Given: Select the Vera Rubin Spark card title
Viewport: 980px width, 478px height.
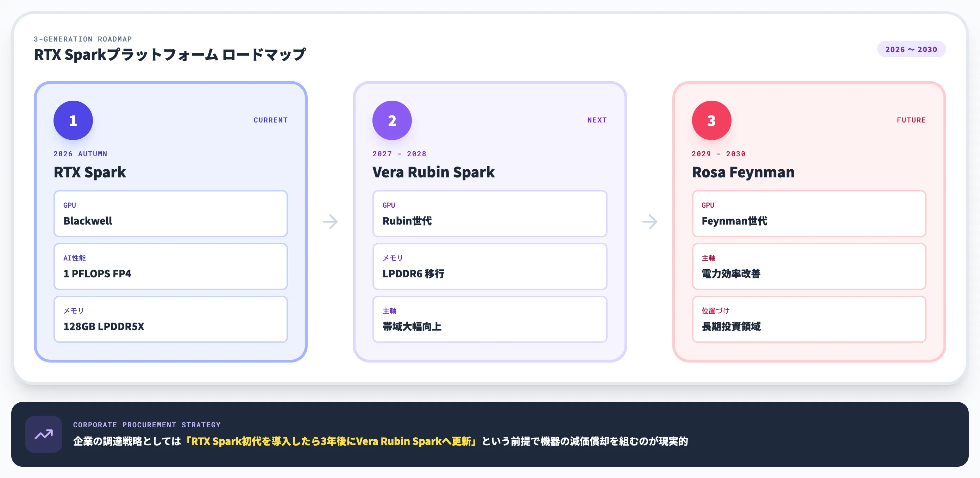Looking at the screenshot, I should click(433, 172).
